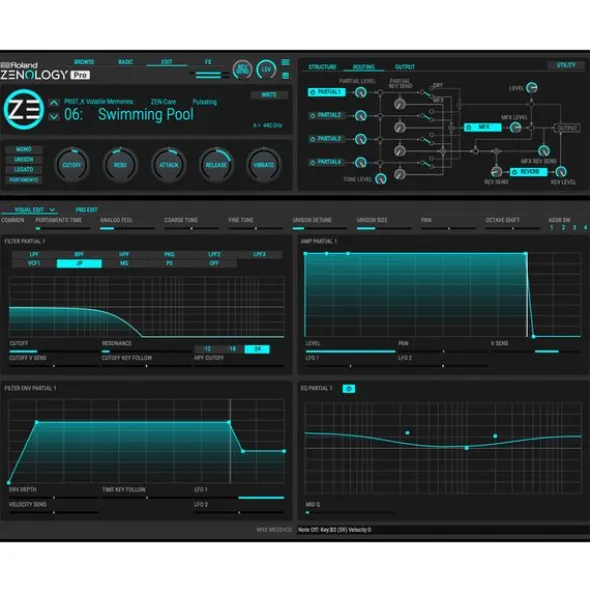Open the UTILITY button
This screenshot has height=591, width=590.
pos(566,65)
